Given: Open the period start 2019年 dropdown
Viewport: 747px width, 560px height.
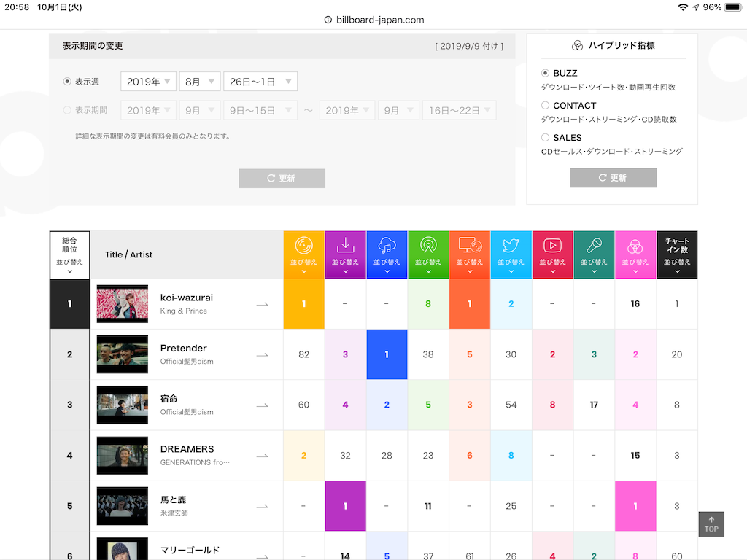Looking at the screenshot, I should coord(148,110).
